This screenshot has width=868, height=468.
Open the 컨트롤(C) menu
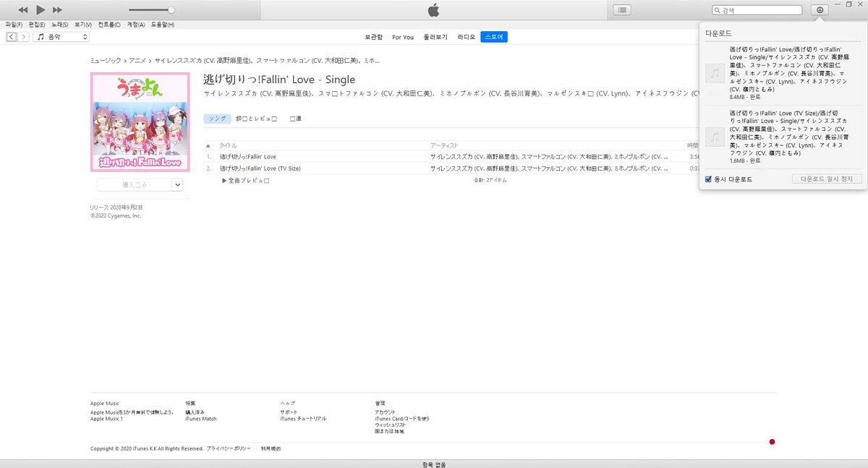point(109,25)
